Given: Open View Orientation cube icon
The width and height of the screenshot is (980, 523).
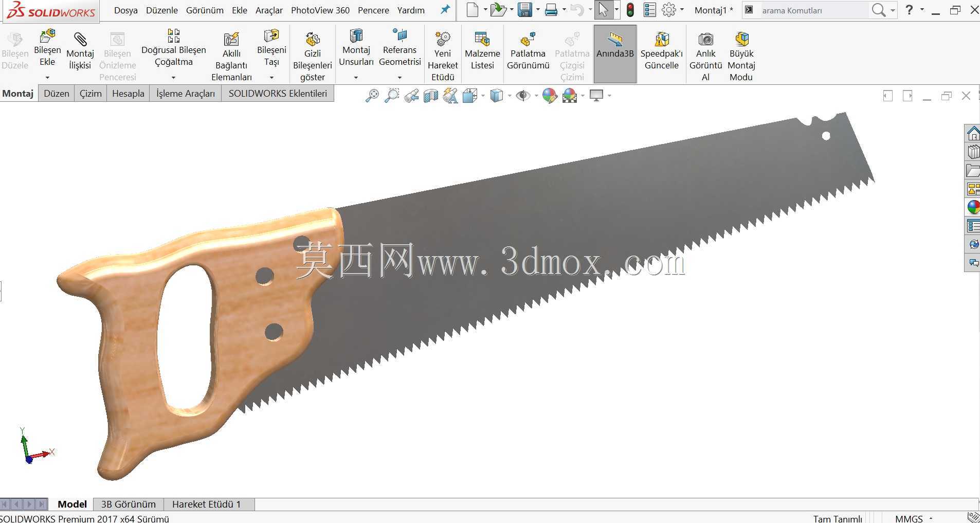Looking at the screenshot, I should pos(470,96).
